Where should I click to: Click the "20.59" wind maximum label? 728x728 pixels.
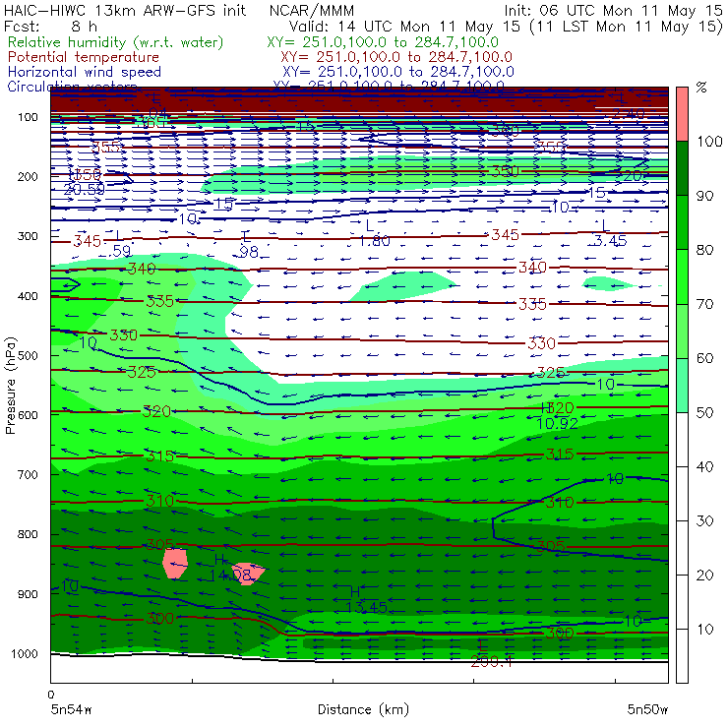[84, 189]
